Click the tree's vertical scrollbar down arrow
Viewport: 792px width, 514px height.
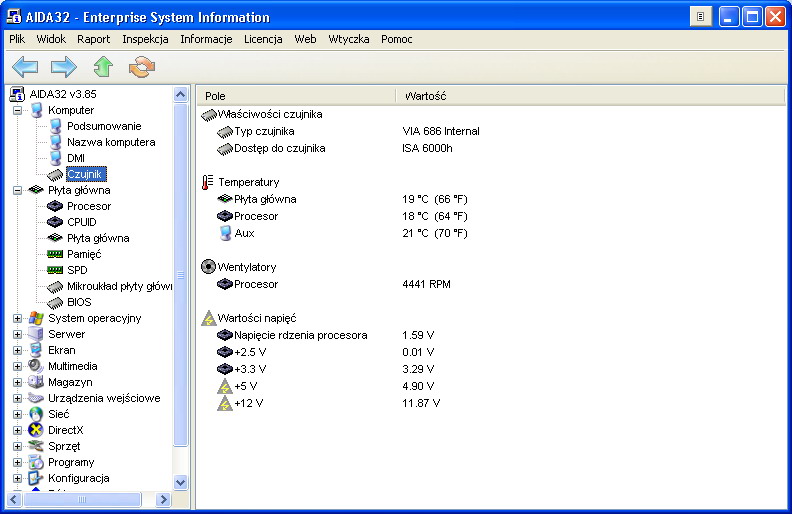(x=180, y=482)
